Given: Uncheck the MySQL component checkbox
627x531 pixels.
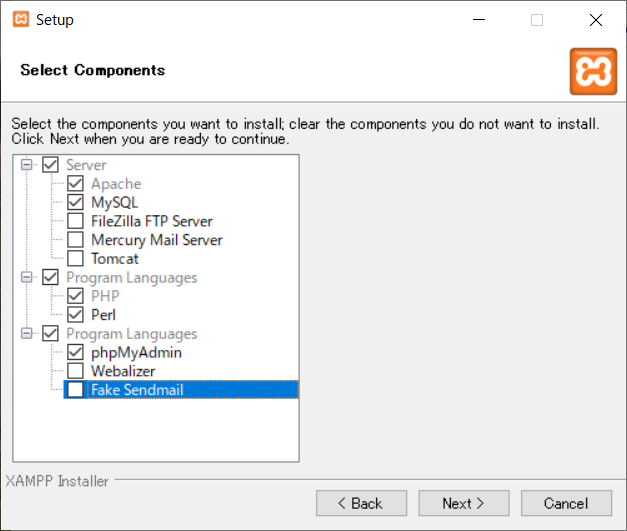Looking at the screenshot, I should click(x=75, y=202).
